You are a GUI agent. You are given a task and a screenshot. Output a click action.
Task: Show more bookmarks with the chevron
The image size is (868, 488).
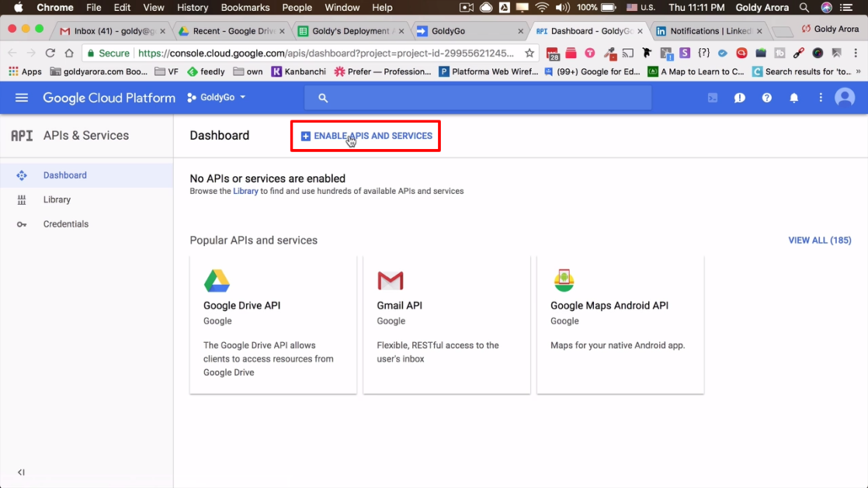859,72
